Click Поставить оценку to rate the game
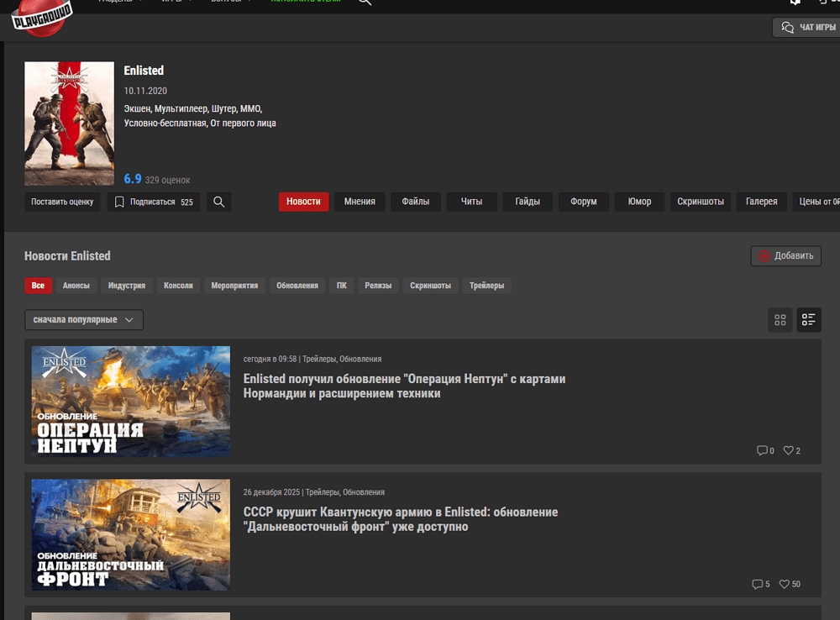Screen dimensions: 840x620 point(62,202)
